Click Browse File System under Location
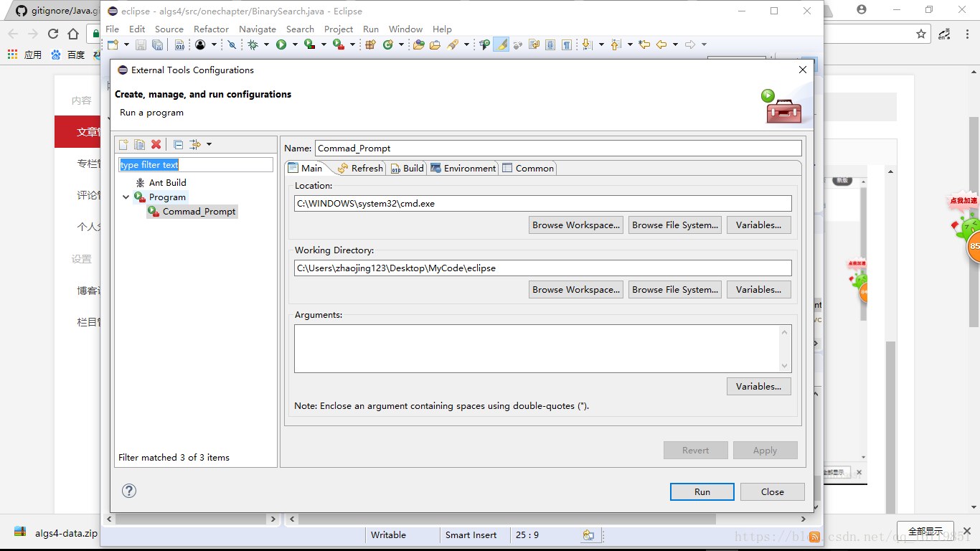980x551 pixels. 674,225
